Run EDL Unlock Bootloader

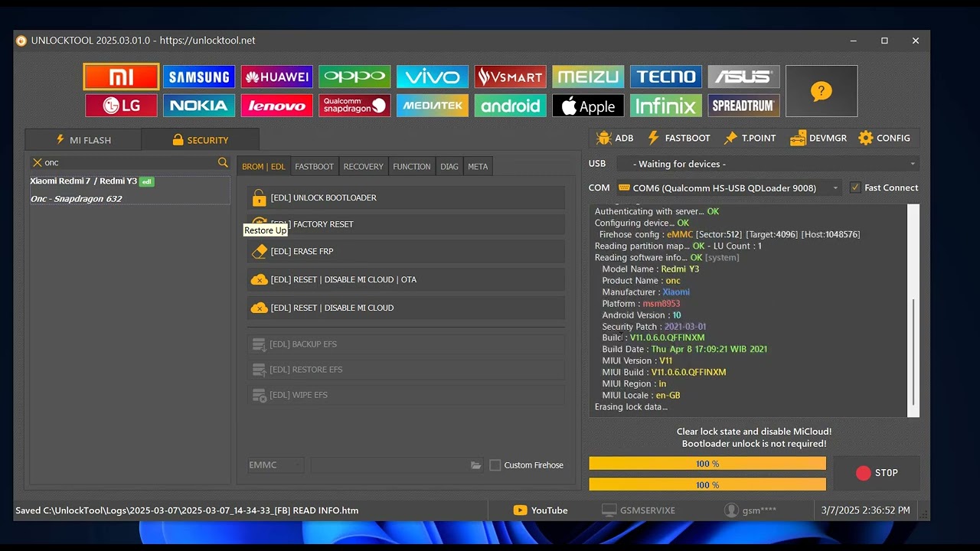(406, 197)
